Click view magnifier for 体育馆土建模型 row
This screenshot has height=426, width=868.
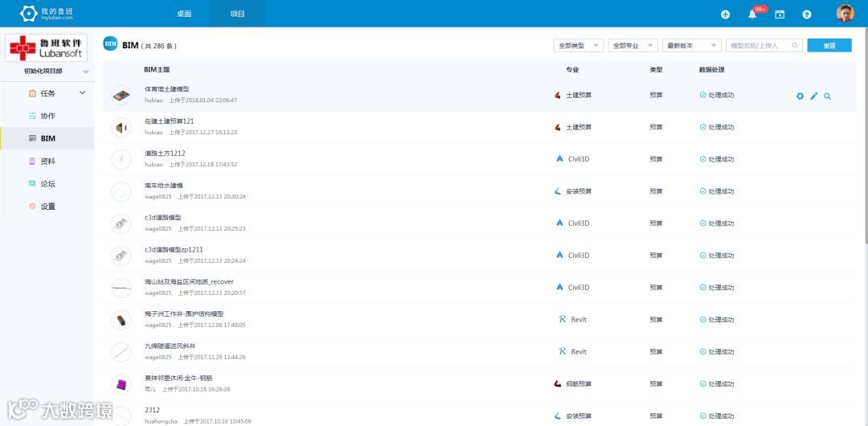pos(827,96)
